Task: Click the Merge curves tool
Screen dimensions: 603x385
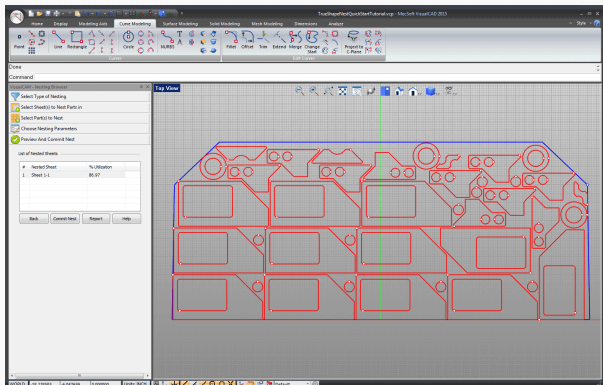Action: pos(295,40)
